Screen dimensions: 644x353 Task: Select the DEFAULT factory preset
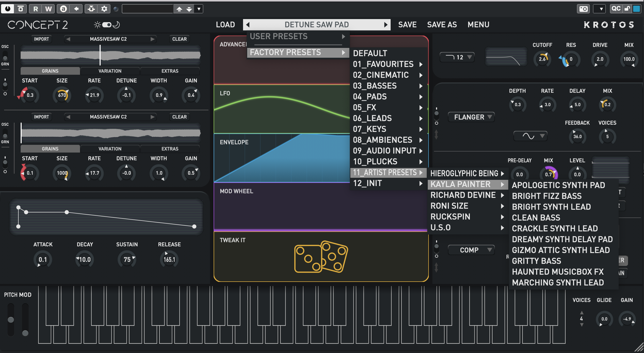click(x=388, y=53)
